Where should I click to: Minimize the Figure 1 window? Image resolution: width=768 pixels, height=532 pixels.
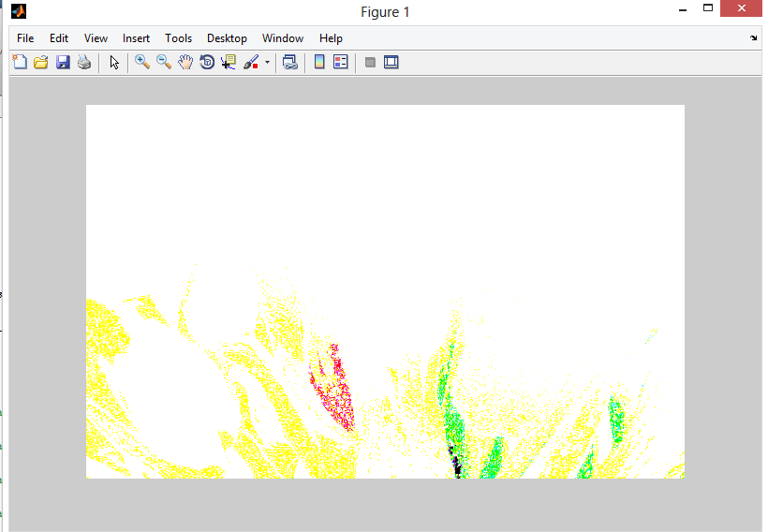(x=683, y=9)
